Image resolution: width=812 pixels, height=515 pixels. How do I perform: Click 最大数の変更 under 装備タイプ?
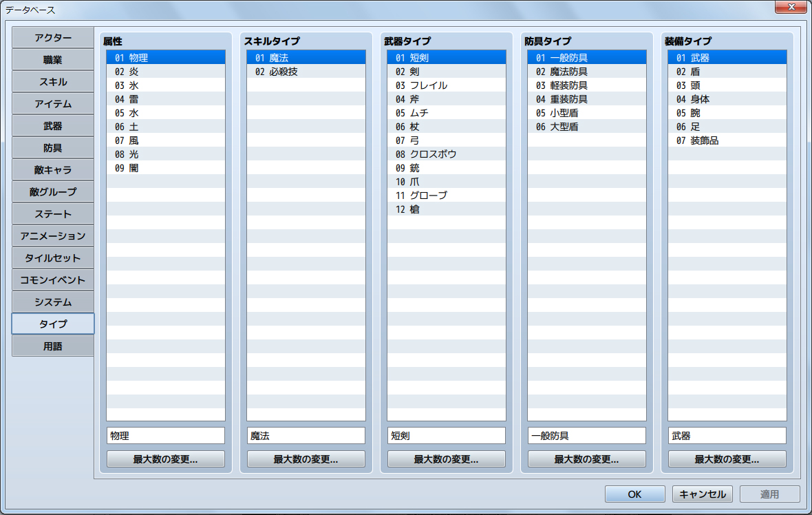click(x=727, y=459)
